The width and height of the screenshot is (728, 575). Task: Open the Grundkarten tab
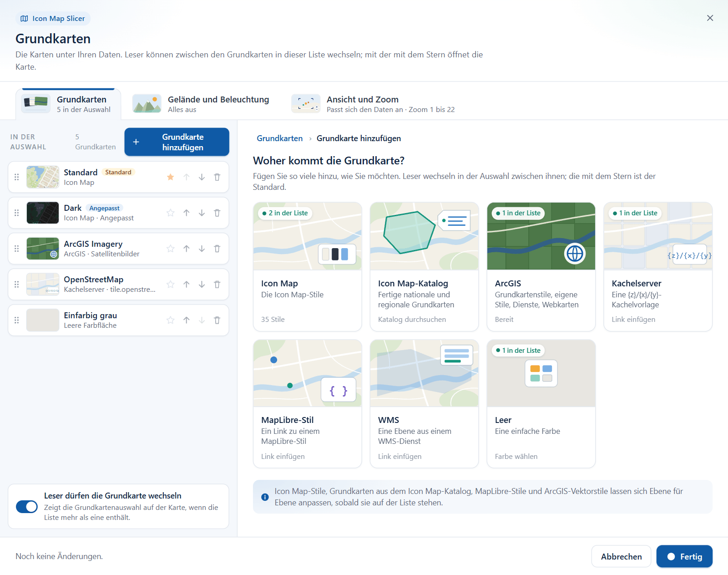pyautogui.click(x=68, y=104)
